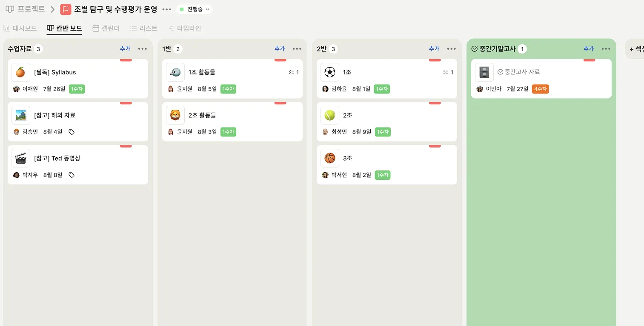Click the subtask checklist icon on 1조 활동들
The height and width of the screenshot is (326, 644).
click(291, 72)
